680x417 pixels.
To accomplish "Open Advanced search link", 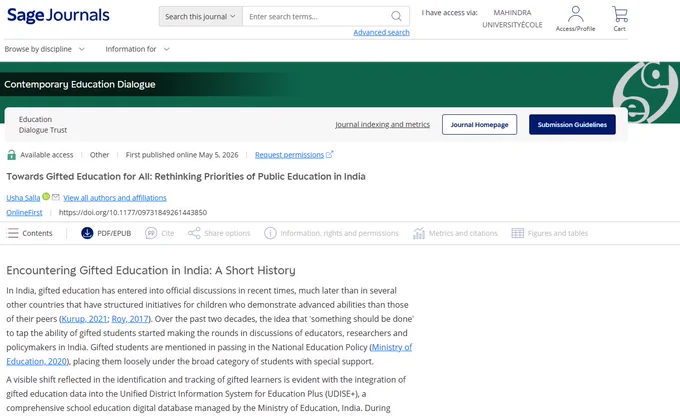I will (381, 33).
